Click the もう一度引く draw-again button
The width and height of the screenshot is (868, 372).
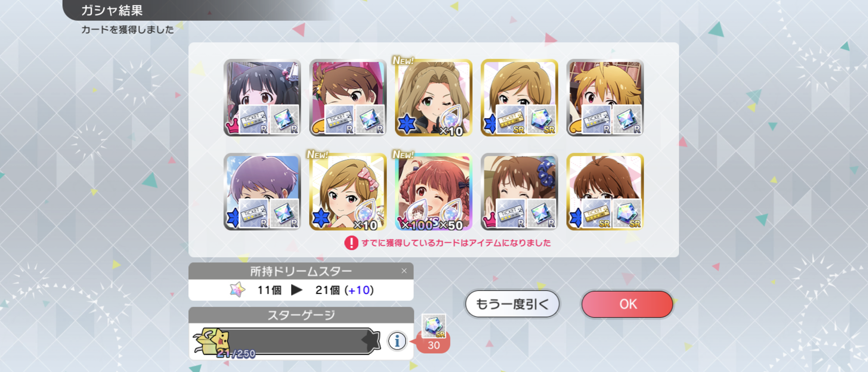512,304
